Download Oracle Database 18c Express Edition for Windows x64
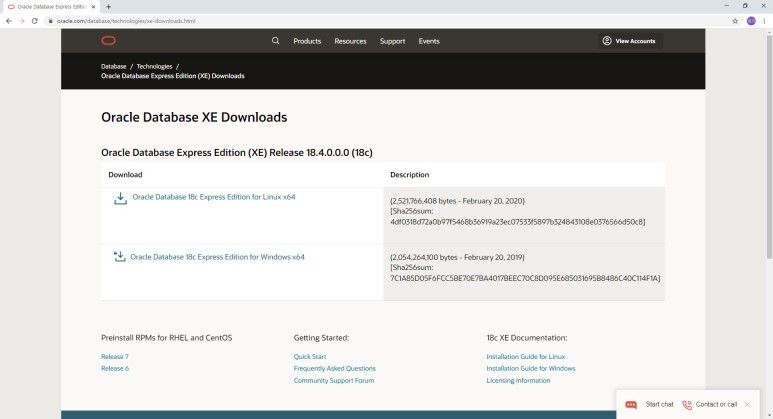 [217, 257]
